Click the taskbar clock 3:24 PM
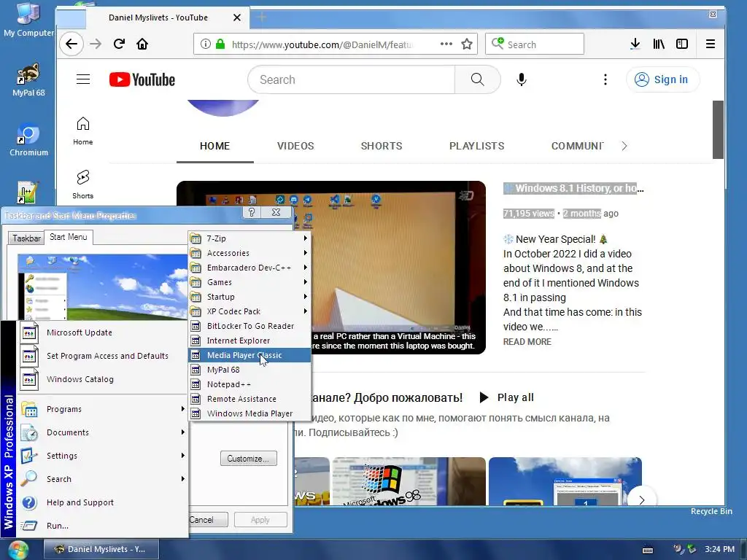The width and height of the screenshot is (747, 560). (x=719, y=550)
